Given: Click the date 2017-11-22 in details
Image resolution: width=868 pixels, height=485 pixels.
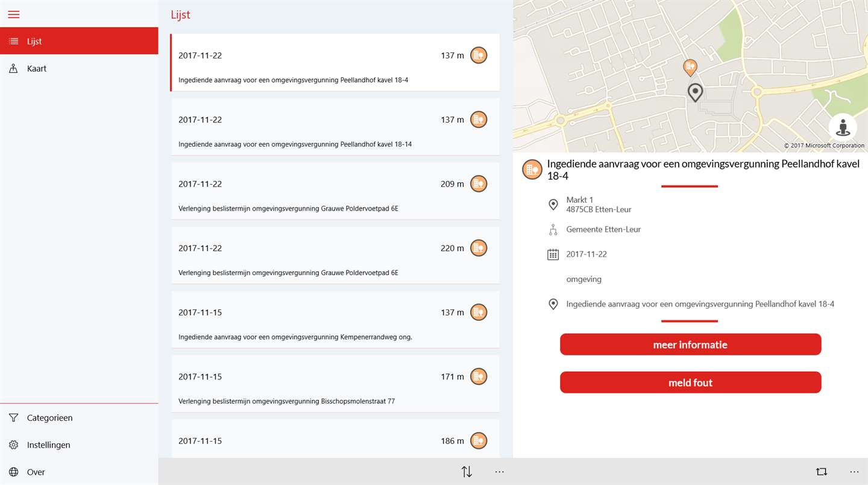Looking at the screenshot, I should pos(587,254).
